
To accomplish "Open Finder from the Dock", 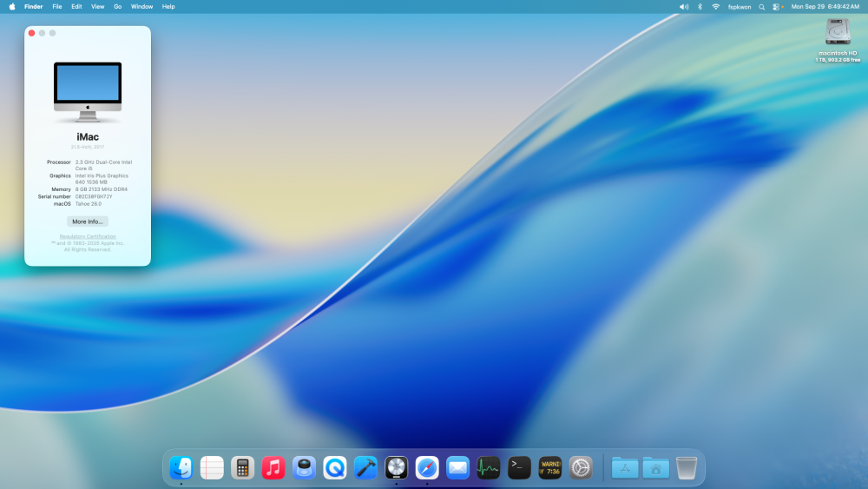I will (x=181, y=467).
